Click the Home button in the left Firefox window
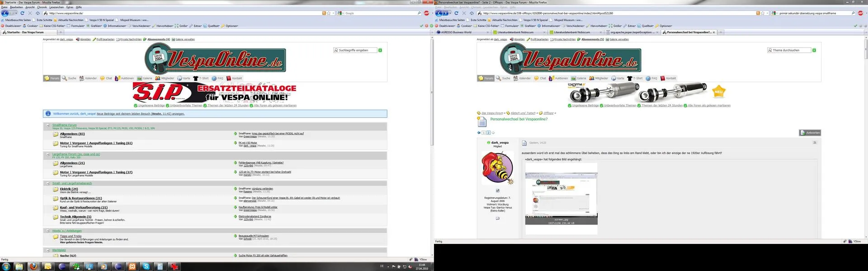 [38, 13]
